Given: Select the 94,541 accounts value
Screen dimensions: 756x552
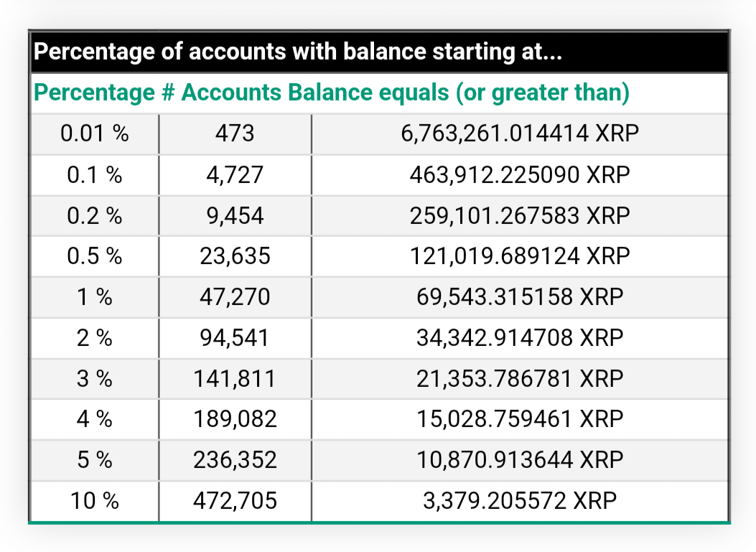Looking at the screenshot, I should click(x=235, y=337).
